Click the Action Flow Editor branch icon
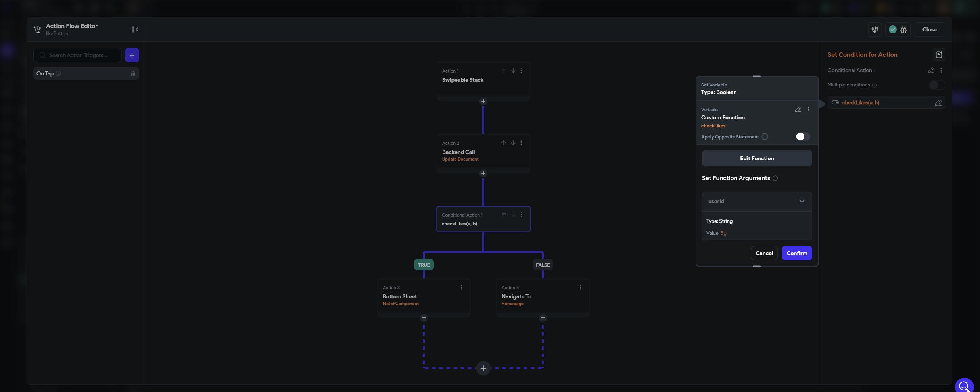Screen dimensions: 980x392 37,29
